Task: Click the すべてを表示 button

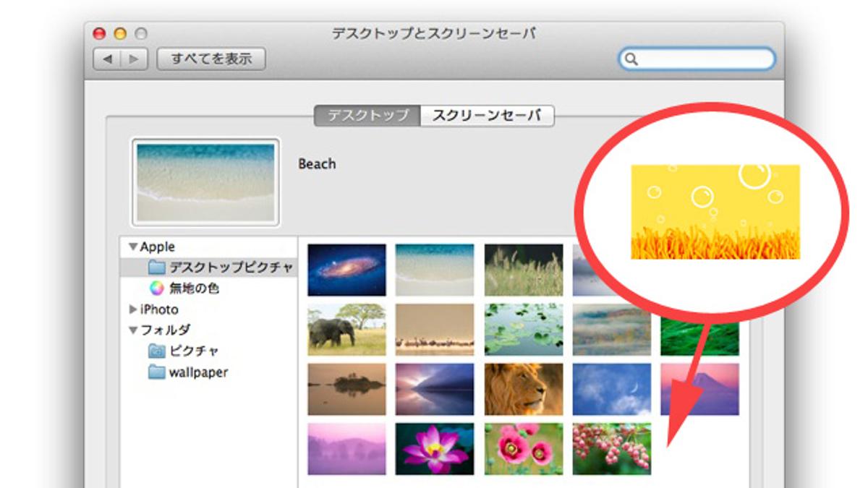Action: pyautogui.click(x=211, y=59)
